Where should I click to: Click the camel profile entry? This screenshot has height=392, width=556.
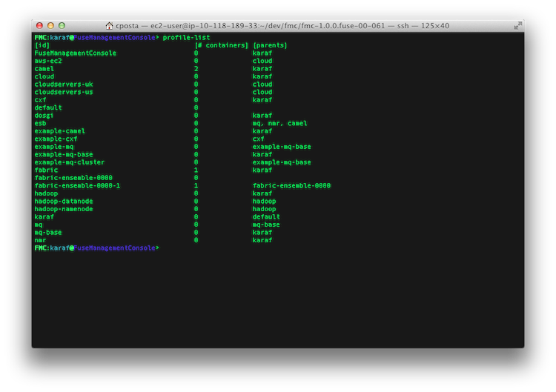pyautogui.click(x=44, y=69)
